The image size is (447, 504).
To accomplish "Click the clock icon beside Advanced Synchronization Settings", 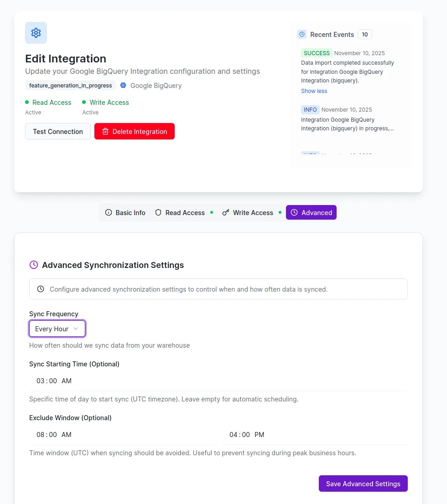I will point(33,265).
